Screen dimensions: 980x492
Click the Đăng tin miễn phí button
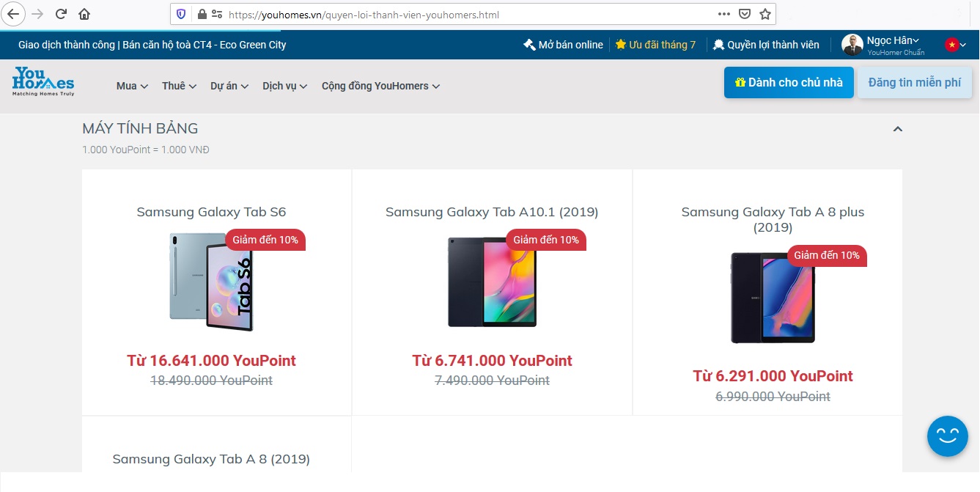(x=915, y=82)
